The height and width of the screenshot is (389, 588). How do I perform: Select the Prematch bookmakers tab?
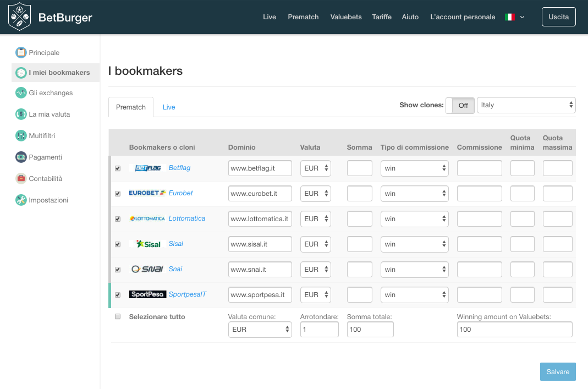click(x=131, y=107)
